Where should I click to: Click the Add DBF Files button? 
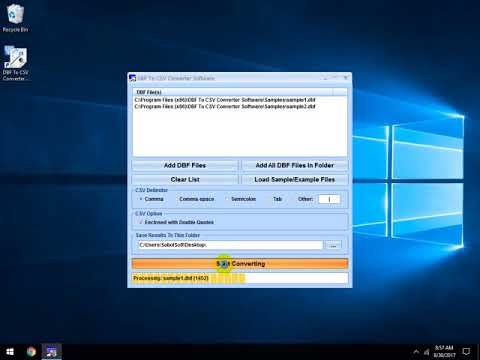[185, 165]
